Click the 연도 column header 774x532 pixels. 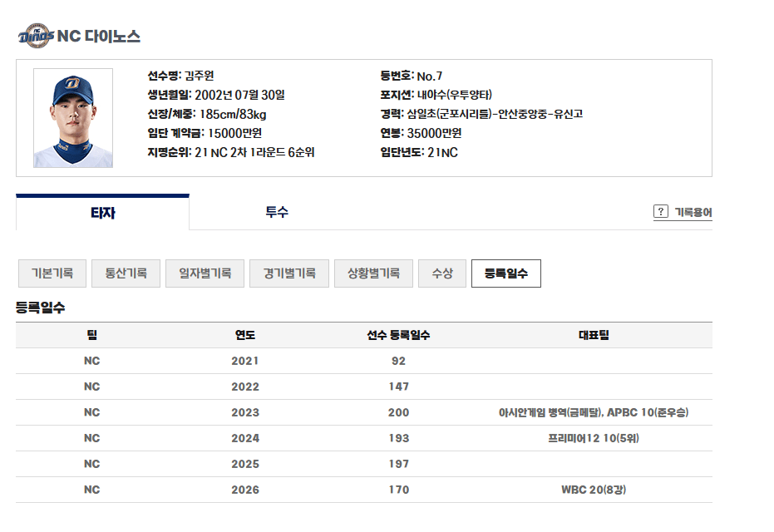pos(245,335)
